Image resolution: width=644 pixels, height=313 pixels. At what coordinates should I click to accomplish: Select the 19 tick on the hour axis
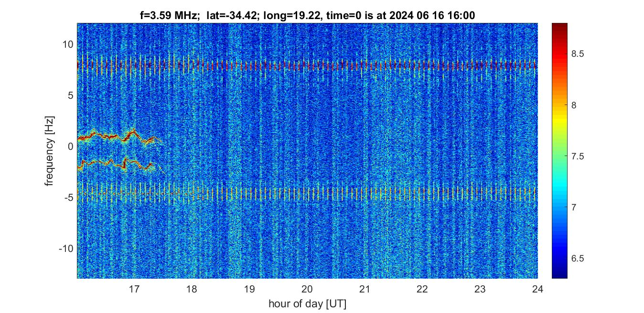[249, 289]
